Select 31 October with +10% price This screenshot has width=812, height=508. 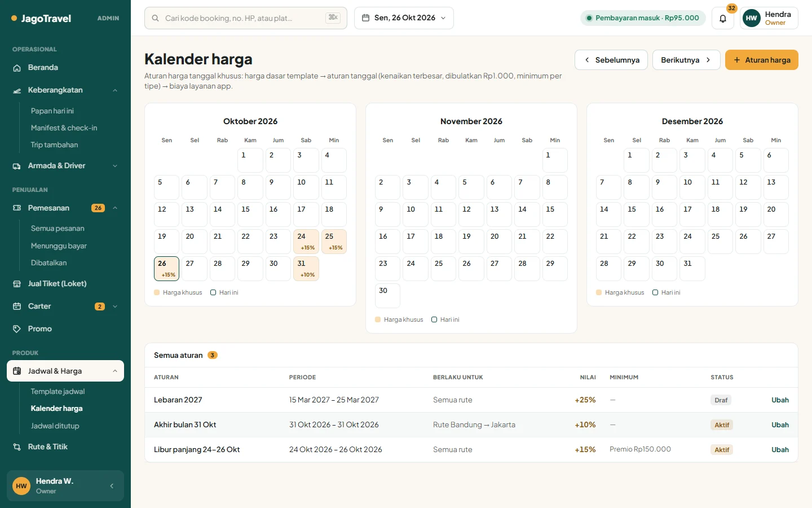pos(306,269)
